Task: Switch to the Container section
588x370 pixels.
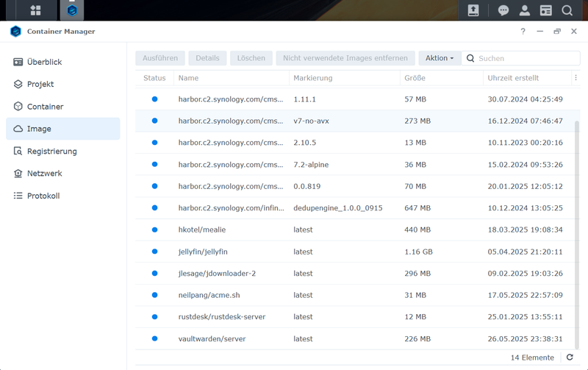Action: tap(63, 107)
